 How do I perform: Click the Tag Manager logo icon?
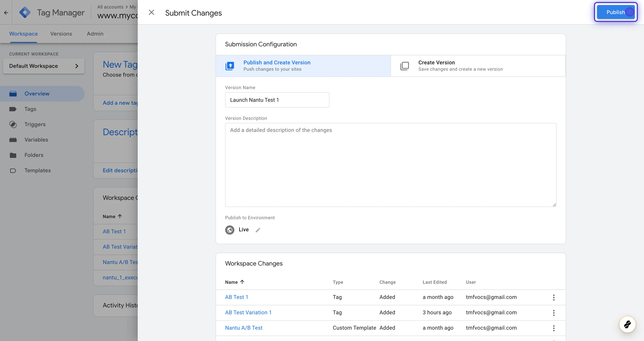coord(25,12)
